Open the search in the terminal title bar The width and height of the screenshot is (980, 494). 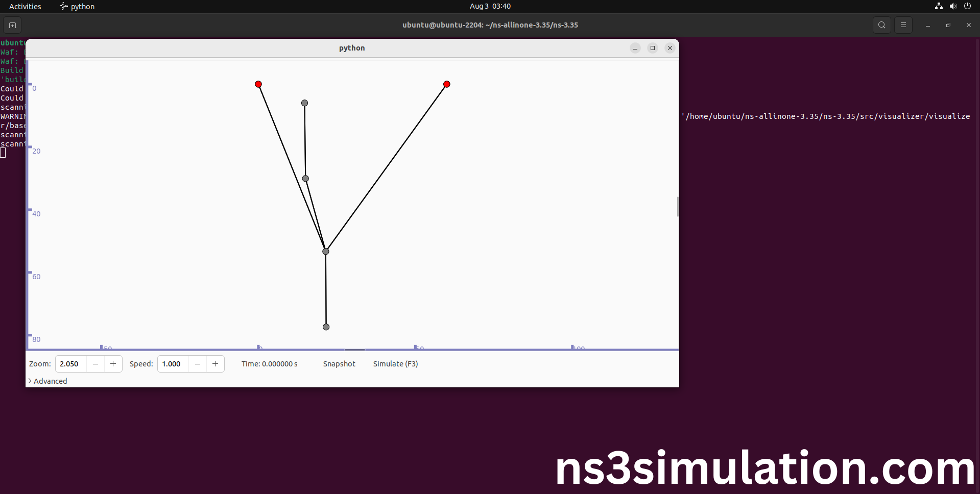(x=881, y=24)
